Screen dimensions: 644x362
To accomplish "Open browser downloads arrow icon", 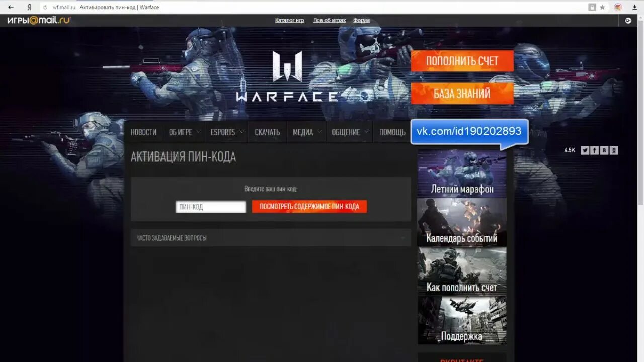I will [635, 7].
